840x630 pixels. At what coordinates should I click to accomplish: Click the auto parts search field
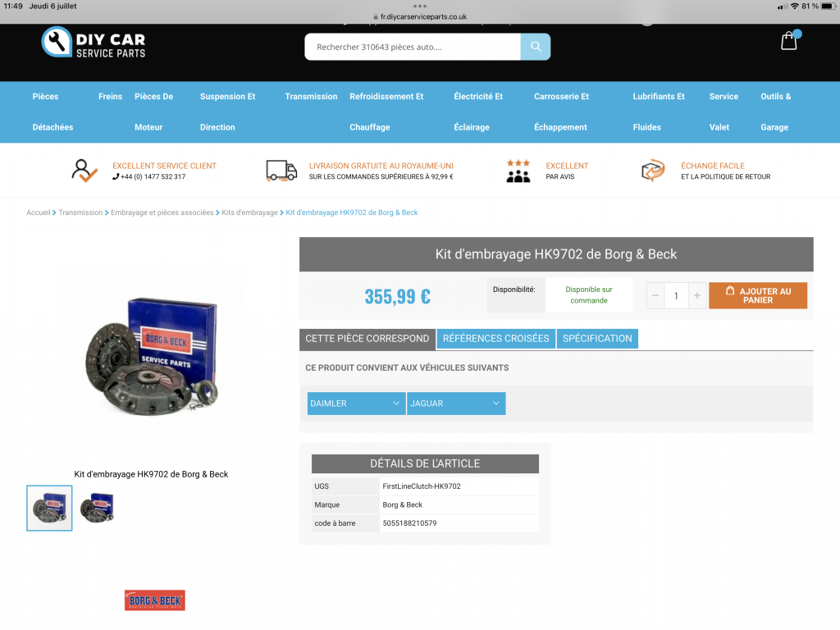[x=412, y=47]
